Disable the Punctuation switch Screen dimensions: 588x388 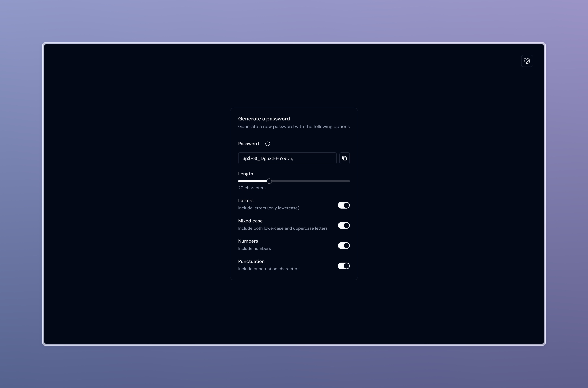point(344,266)
